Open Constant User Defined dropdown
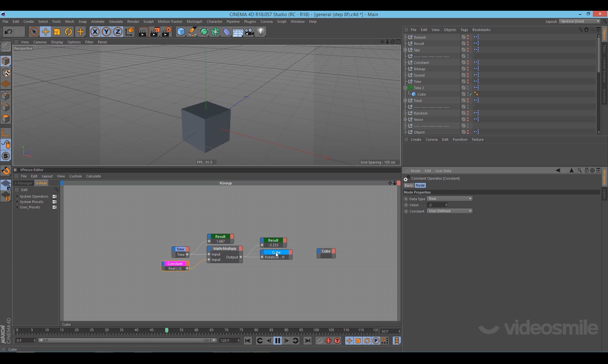Image resolution: width=608 pixels, height=364 pixels. click(x=450, y=211)
